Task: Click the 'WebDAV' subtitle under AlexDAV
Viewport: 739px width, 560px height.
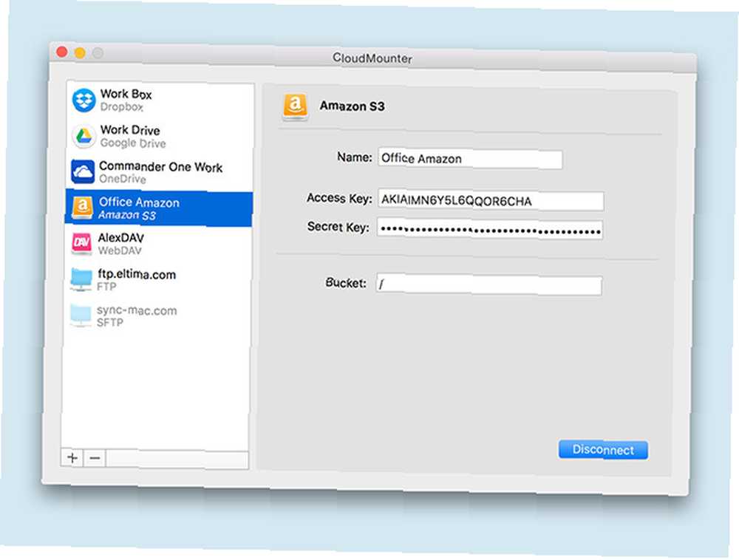Action: point(120,250)
